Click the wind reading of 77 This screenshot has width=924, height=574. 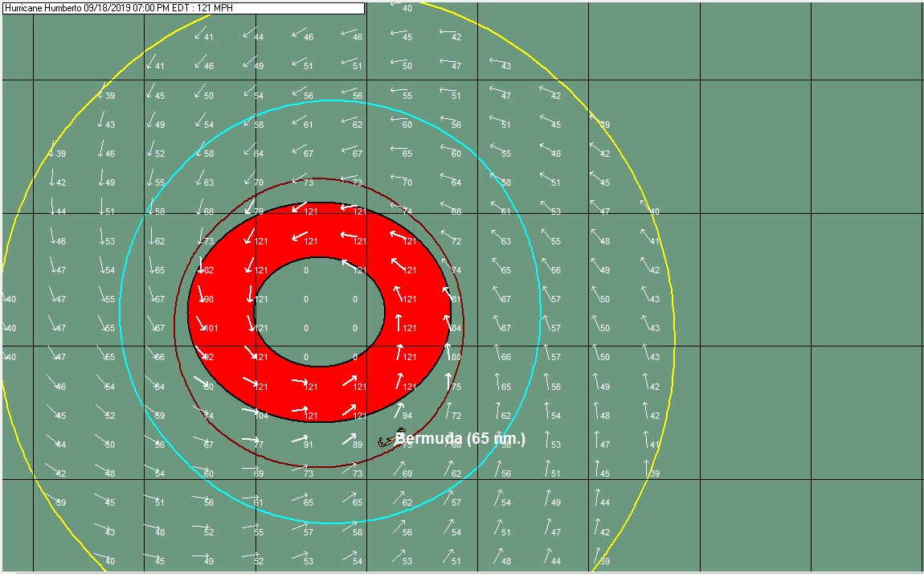click(259, 445)
